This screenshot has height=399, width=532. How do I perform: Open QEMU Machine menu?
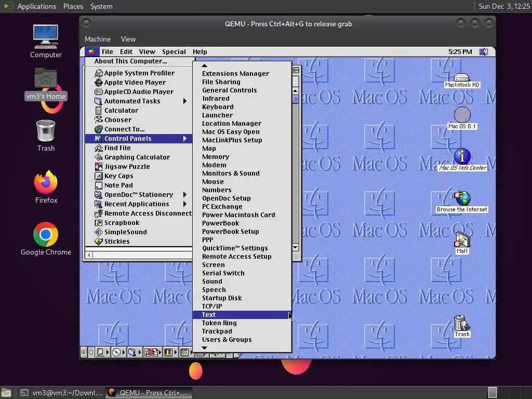[x=97, y=39]
